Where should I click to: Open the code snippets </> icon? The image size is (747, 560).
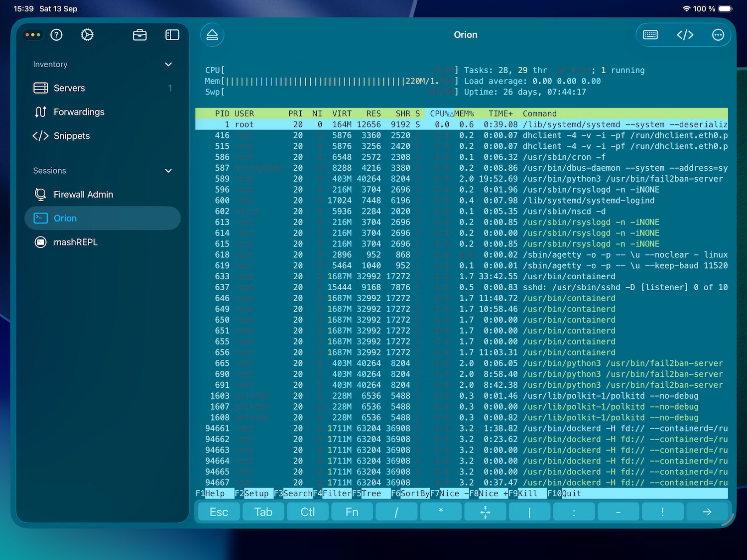point(685,35)
